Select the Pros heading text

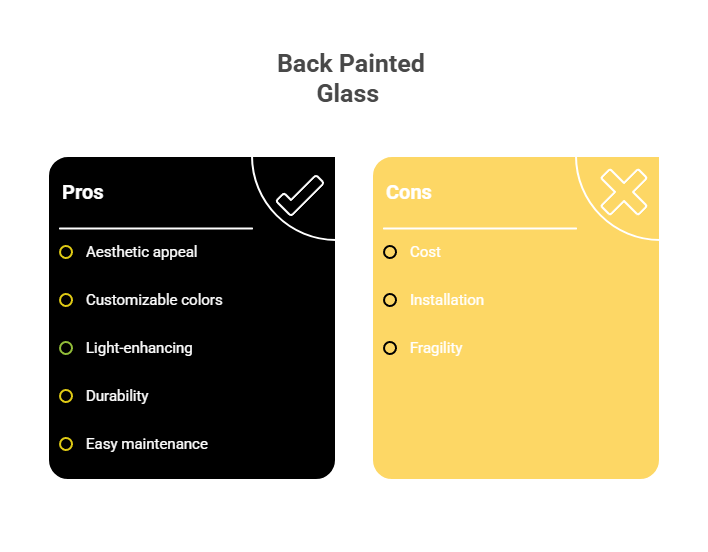tap(83, 192)
